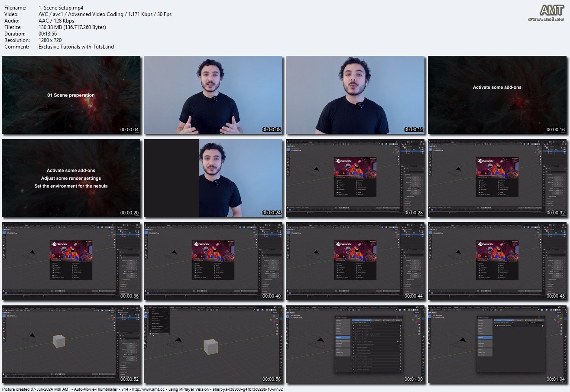Open the 00:00:36 Blender splash thumbnail
The image size is (570, 392).
coord(71,261)
